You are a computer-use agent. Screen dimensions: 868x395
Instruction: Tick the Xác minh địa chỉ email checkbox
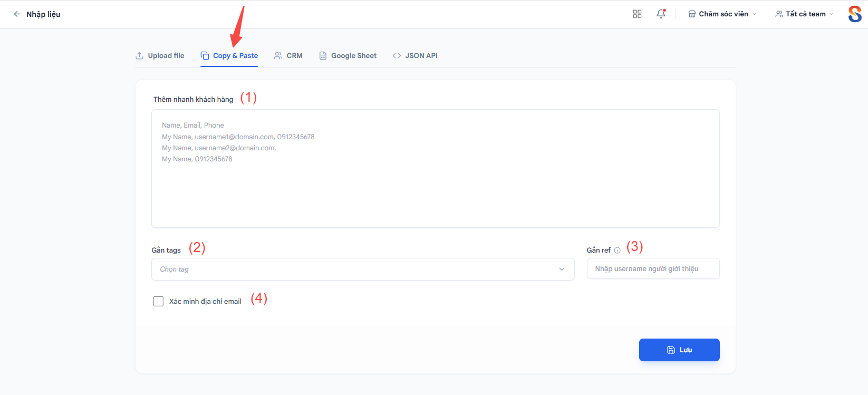point(158,301)
